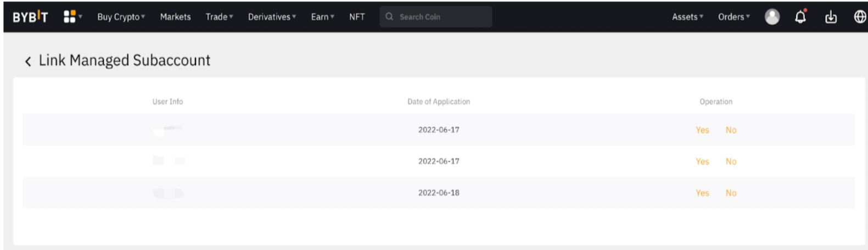Open the notifications bell
Screen dimensions: 868x250
[800, 17]
